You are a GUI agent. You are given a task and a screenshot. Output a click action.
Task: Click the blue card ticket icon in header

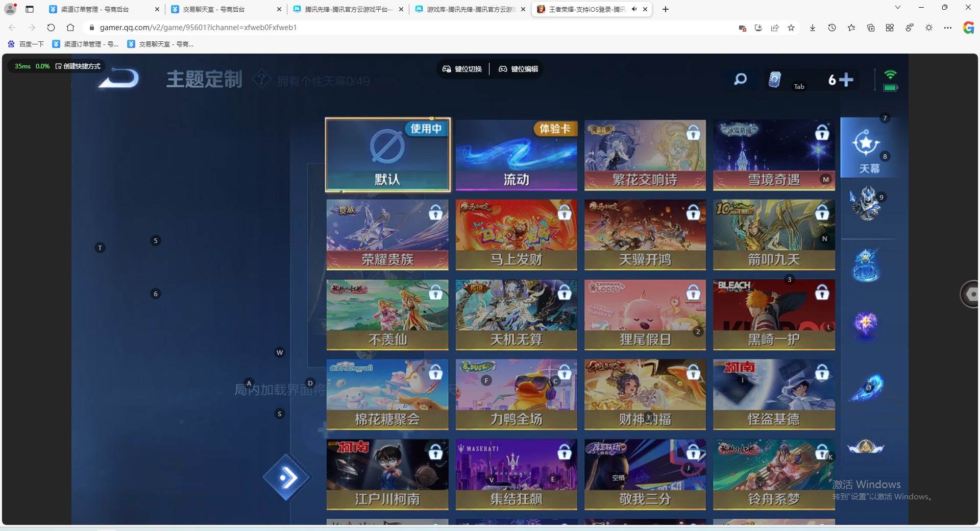774,80
